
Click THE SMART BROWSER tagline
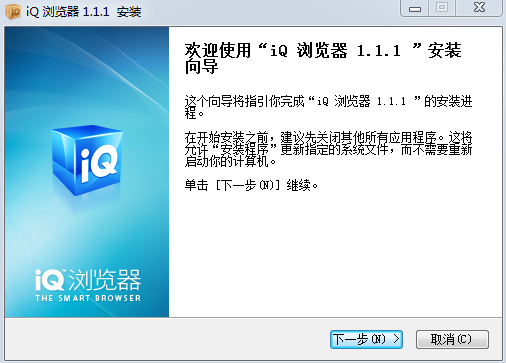pos(88,298)
